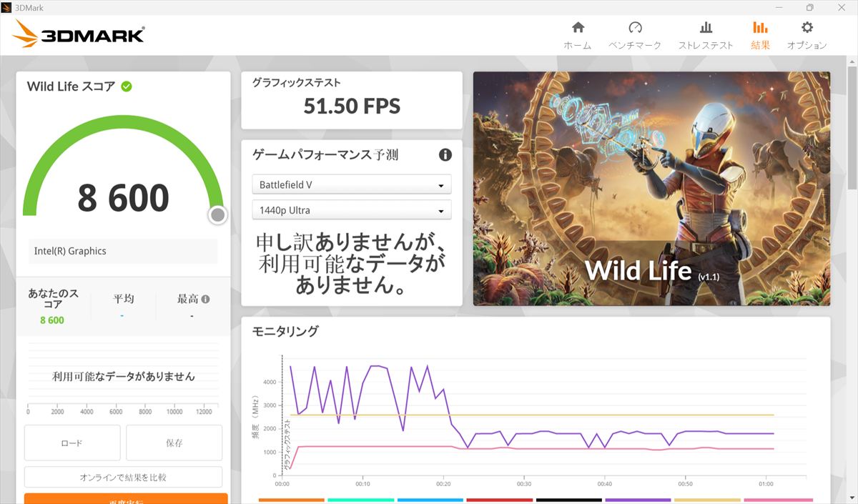Image resolution: width=858 pixels, height=504 pixels.
Task: Toggle the blue legend swatch
Action: pyautogui.click(x=430, y=500)
